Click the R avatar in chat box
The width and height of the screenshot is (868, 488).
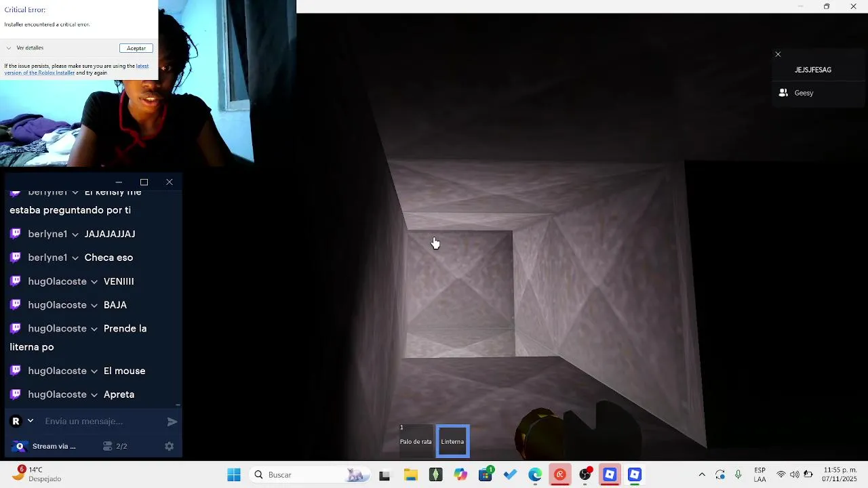[16, 422]
